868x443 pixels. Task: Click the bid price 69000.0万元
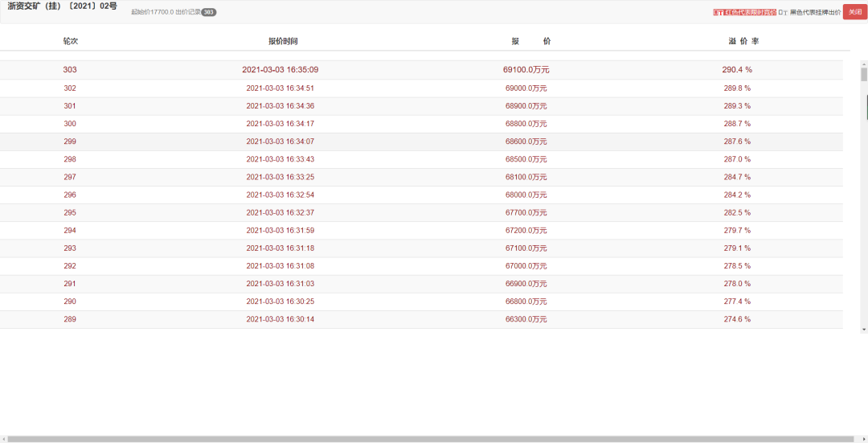pos(526,88)
